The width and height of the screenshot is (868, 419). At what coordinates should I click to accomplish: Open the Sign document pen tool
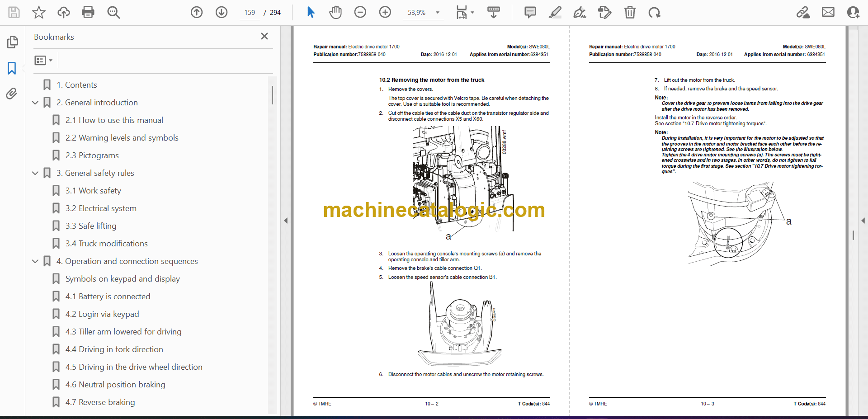580,12
